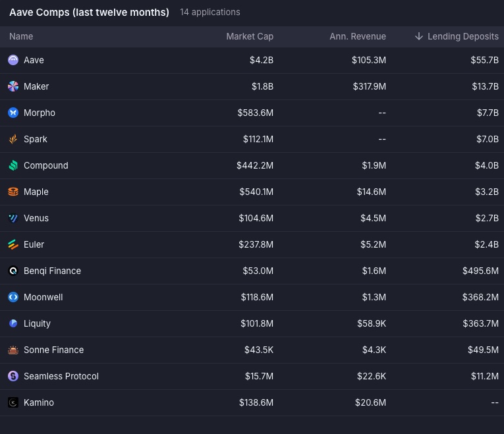Click Moonwell's $368.2M lending deposits
Screen dimensions: 504x434
pyautogui.click(x=480, y=297)
